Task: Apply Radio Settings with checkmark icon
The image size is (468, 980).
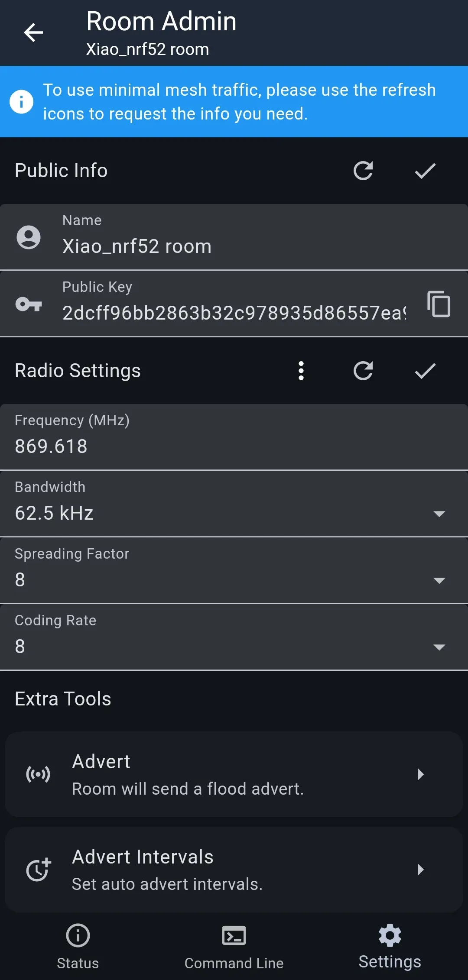Action: (x=425, y=371)
